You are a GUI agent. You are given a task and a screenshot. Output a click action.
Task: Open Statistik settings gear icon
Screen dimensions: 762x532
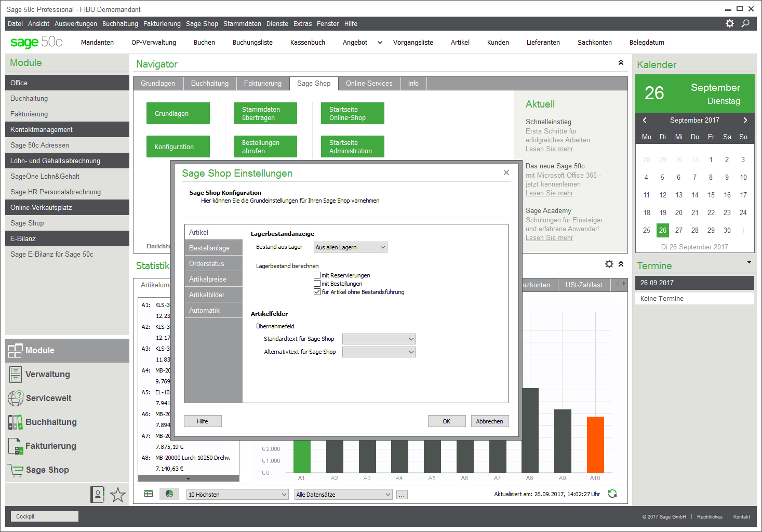(x=609, y=264)
